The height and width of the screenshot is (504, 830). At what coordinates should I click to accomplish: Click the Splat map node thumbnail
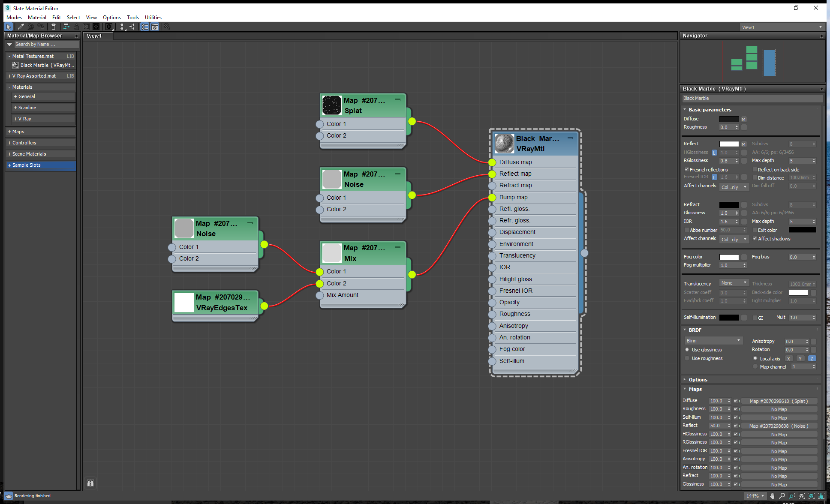pyautogui.click(x=332, y=105)
